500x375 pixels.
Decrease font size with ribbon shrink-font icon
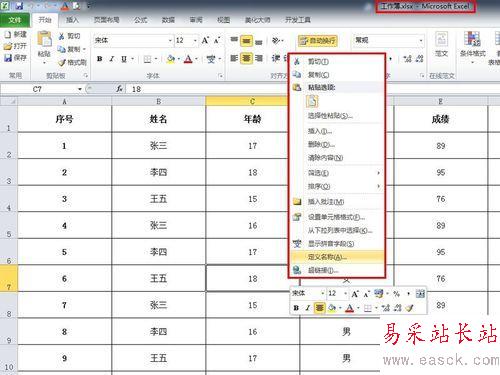217,40
